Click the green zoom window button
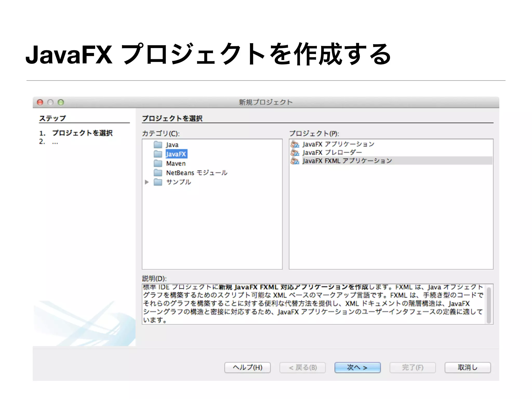Image resolution: width=532 pixels, height=399 pixels. pyautogui.click(x=61, y=102)
